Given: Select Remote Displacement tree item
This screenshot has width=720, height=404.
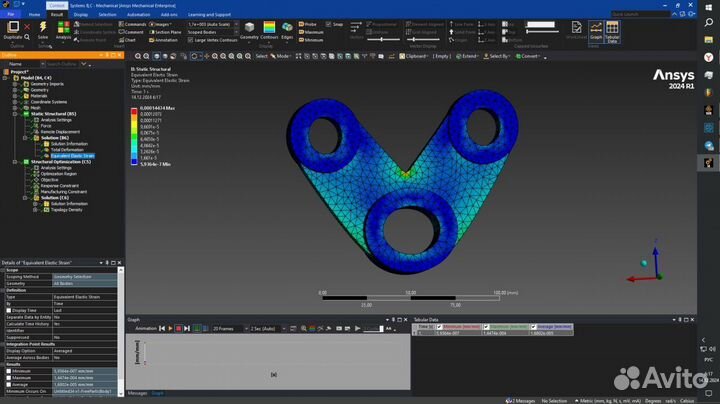Looking at the screenshot, I should coord(60,132).
